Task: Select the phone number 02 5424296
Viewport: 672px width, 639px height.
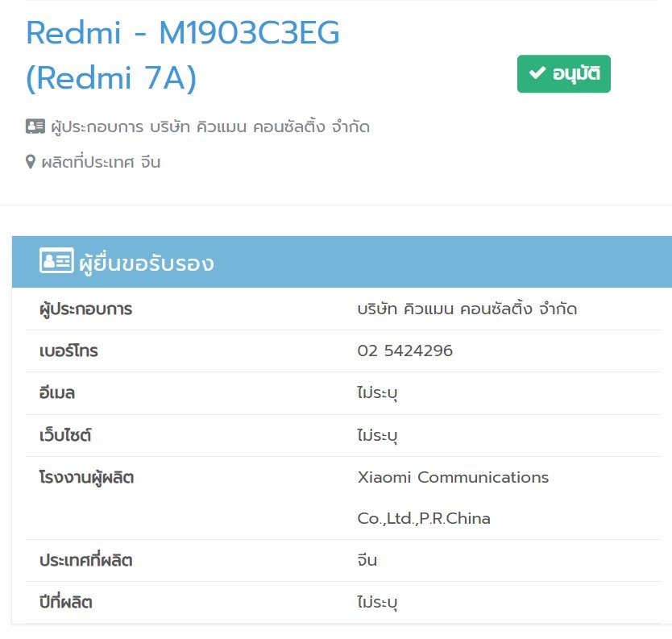Action: point(405,351)
